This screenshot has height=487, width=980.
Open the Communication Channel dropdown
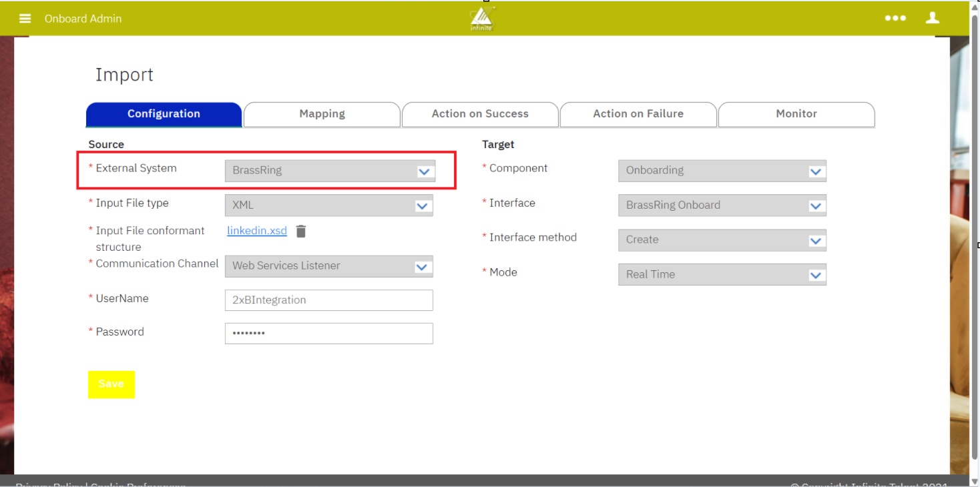422,266
